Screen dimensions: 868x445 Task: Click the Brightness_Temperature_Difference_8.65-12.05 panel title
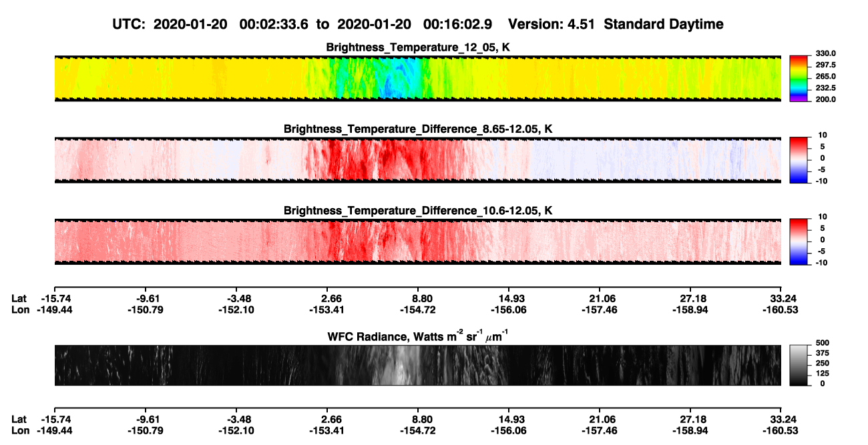click(x=418, y=129)
